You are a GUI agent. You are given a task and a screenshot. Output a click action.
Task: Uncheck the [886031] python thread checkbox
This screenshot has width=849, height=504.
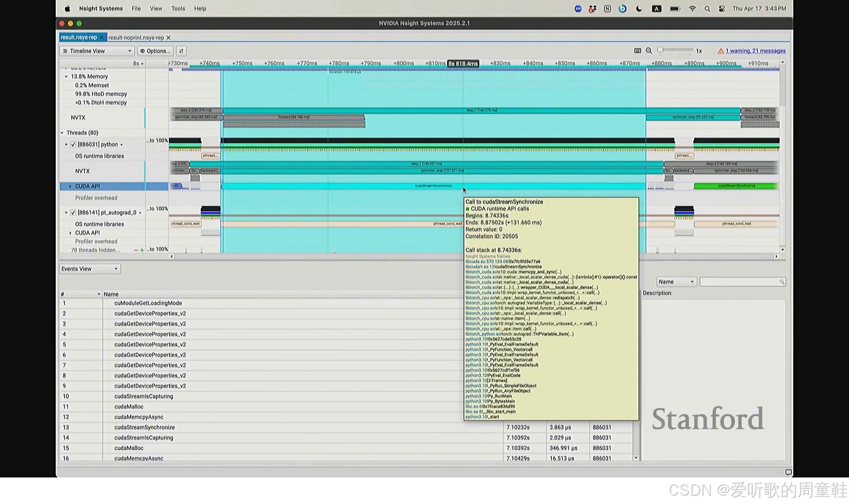pyautogui.click(x=73, y=145)
